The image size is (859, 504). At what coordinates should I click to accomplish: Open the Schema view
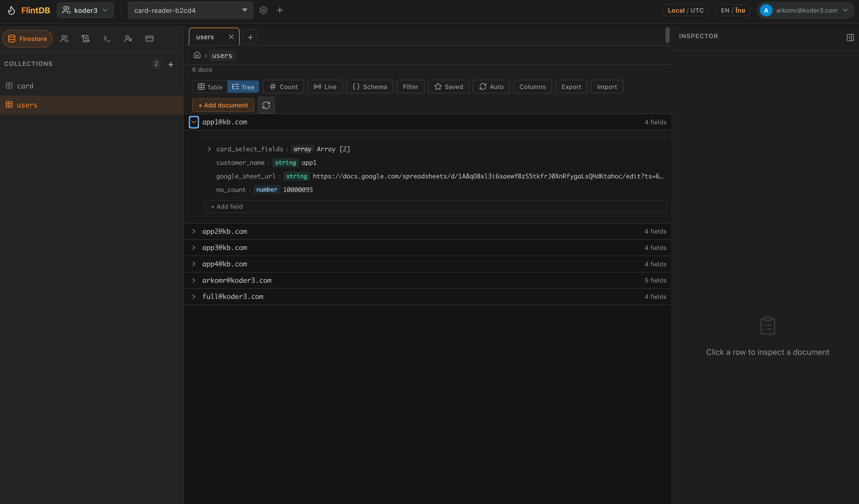point(369,87)
